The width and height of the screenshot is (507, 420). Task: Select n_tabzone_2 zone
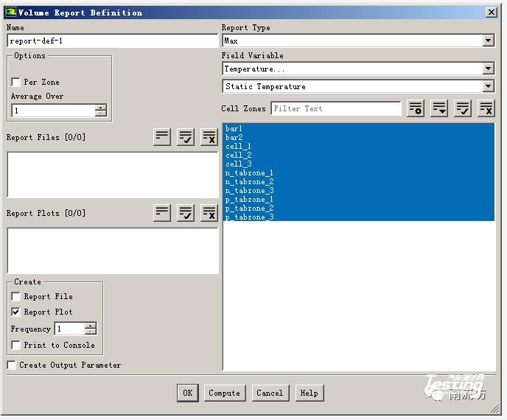coord(359,182)
